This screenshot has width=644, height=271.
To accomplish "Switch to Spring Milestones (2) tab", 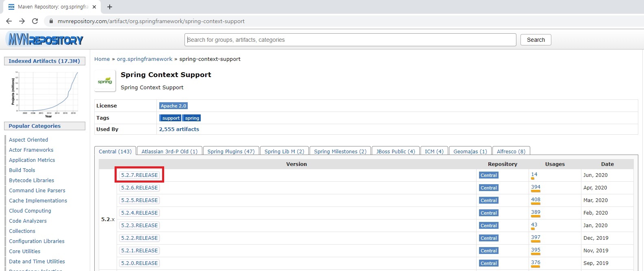I will [x=340, y=151].
